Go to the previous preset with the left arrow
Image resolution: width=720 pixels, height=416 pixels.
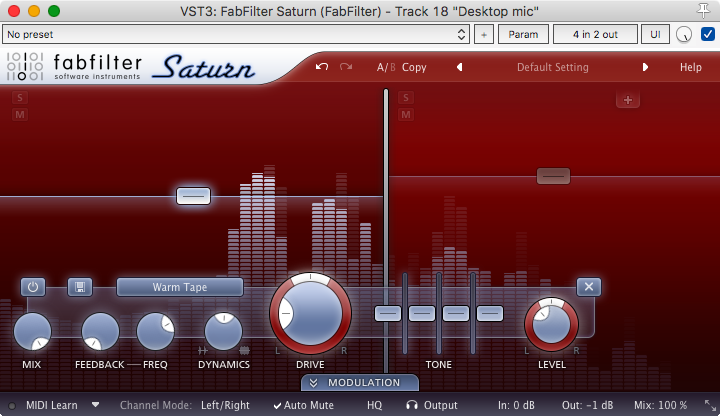tap(459, 67)
